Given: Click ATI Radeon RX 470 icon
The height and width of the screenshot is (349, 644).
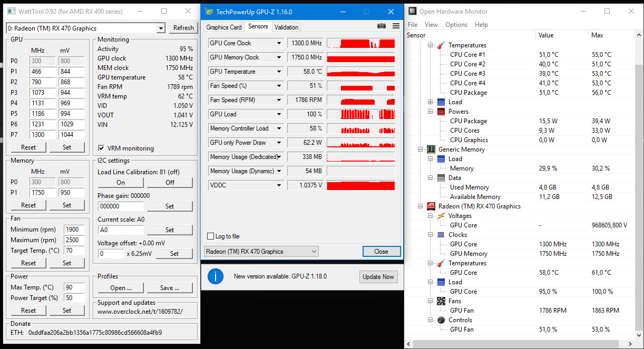Looking at the screenshot, I should 431,206.
